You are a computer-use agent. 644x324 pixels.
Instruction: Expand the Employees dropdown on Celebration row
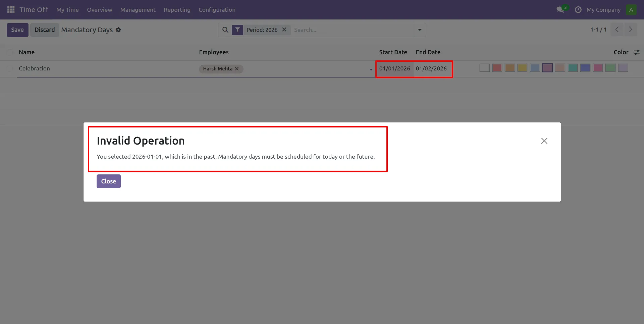click(371, 69)
